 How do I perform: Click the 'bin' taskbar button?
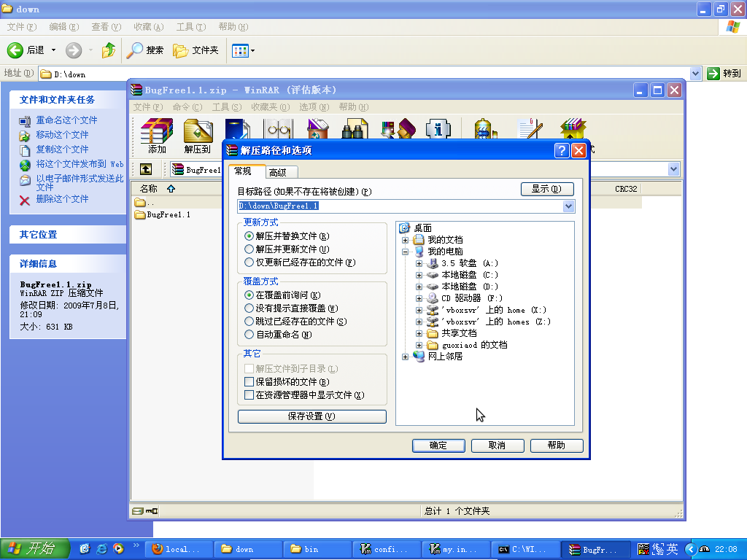click(x=317, y=549)
